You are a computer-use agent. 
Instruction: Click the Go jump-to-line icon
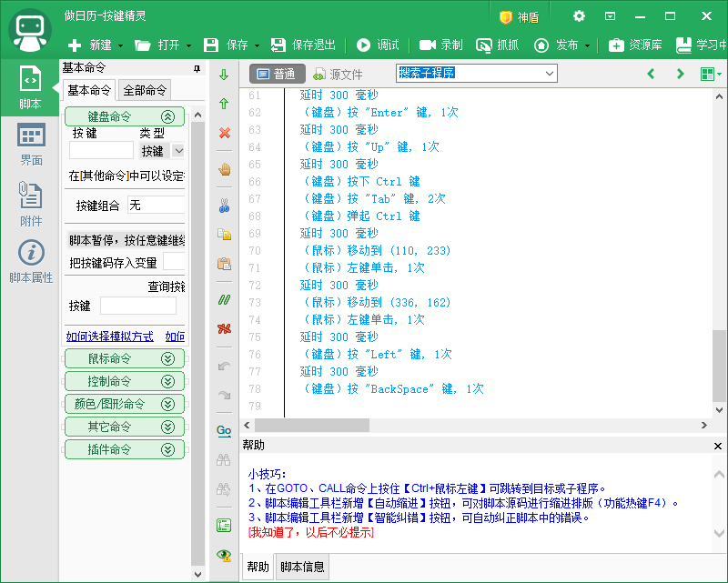[224, 431]
